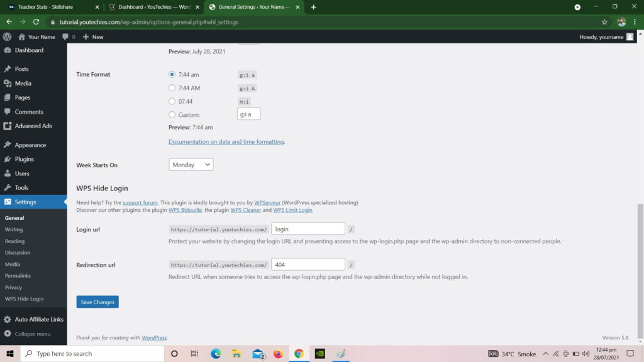The height and width of the screenshot is (362, 644).
Task: Click Save Changes button
Action: pos(97,302)
